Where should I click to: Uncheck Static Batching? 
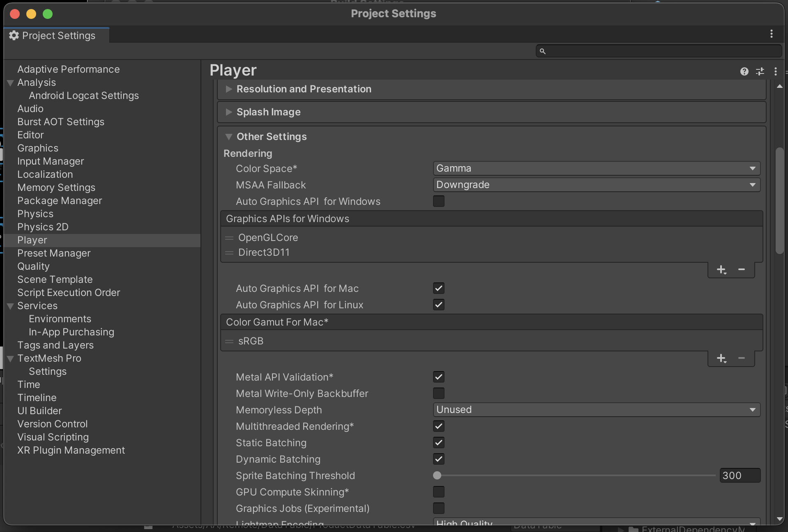(x=439, y=443)
